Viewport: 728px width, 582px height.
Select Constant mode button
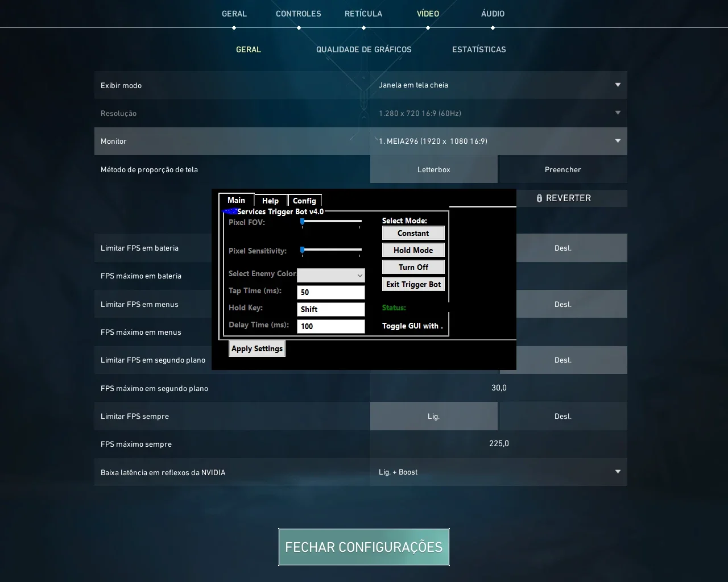tap(413, 233)
